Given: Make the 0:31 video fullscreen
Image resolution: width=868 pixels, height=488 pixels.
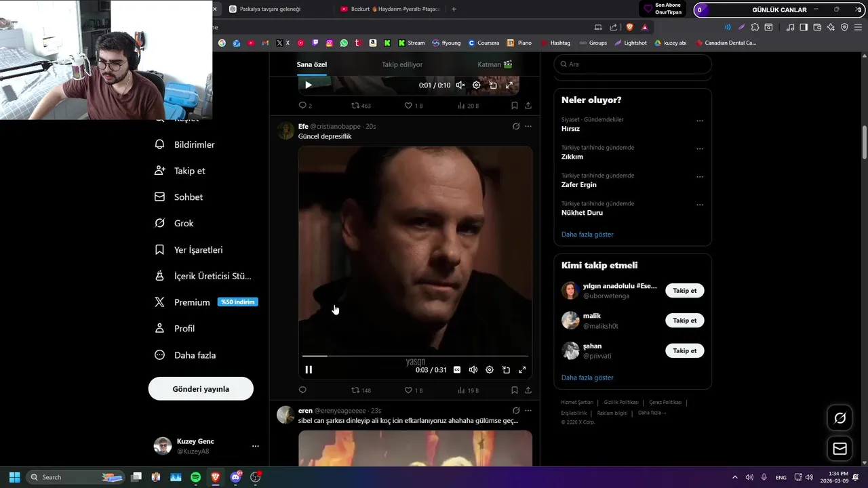Looking at the screenshot, I should pos(522,369).
